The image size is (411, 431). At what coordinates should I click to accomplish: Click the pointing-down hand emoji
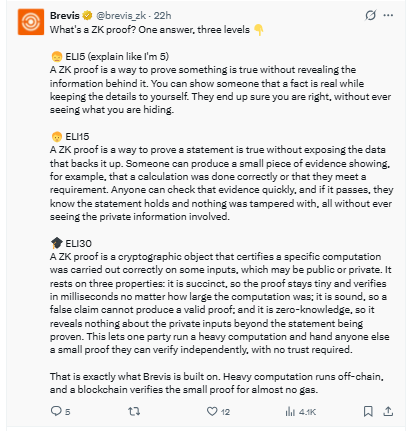point(259,30)
